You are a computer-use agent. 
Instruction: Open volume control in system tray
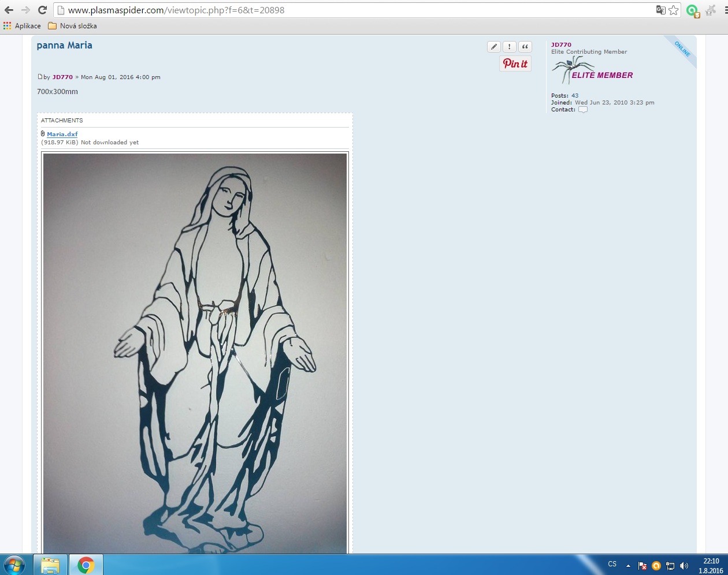tap(684, 566)
